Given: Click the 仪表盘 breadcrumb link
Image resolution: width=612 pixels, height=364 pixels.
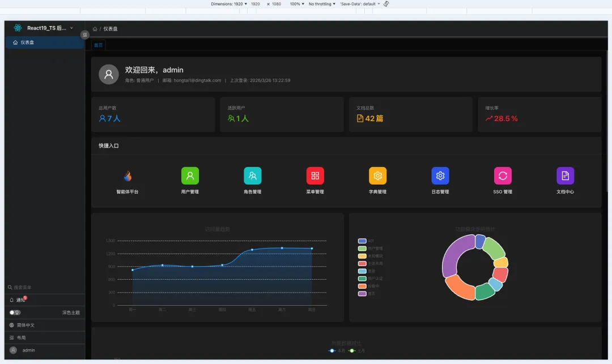Looking at the screenshot, I should pos(110,29).
